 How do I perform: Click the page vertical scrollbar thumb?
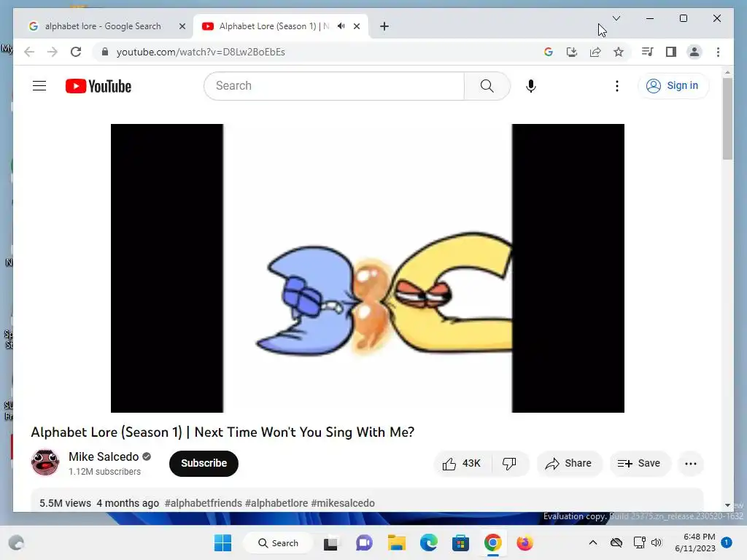[x=727, y=118]
